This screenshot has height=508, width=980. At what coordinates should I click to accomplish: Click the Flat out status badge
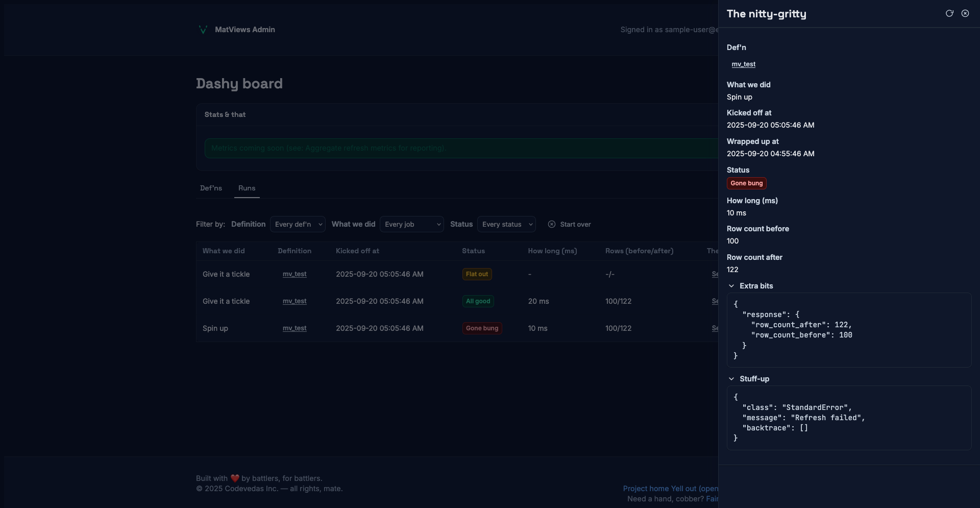[477, 274]
